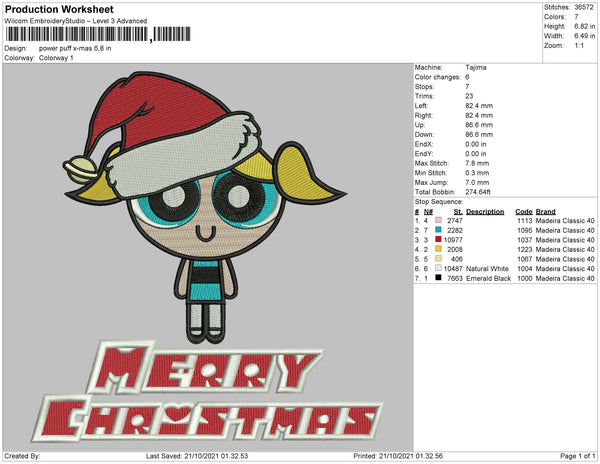This screenshot has height=464, width=600.
Task: Click the Max Stitch value 7.8 mm
Action: tap(477, 163)
